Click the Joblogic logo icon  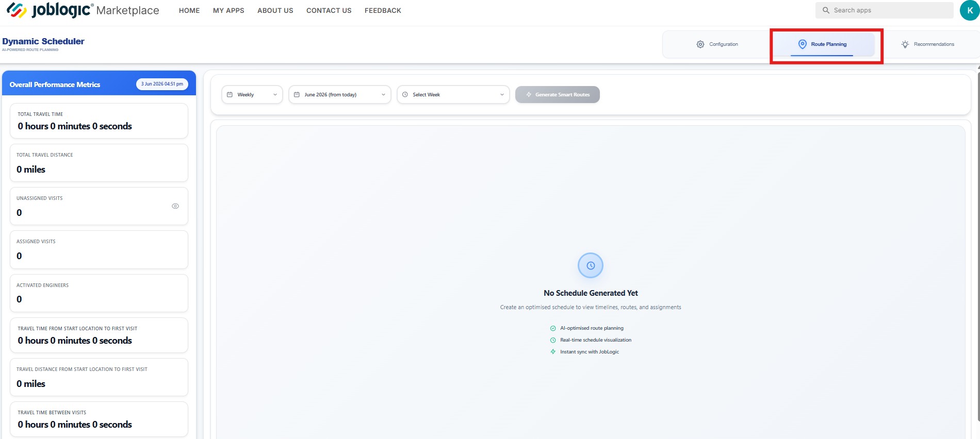(x=17, y=10)
